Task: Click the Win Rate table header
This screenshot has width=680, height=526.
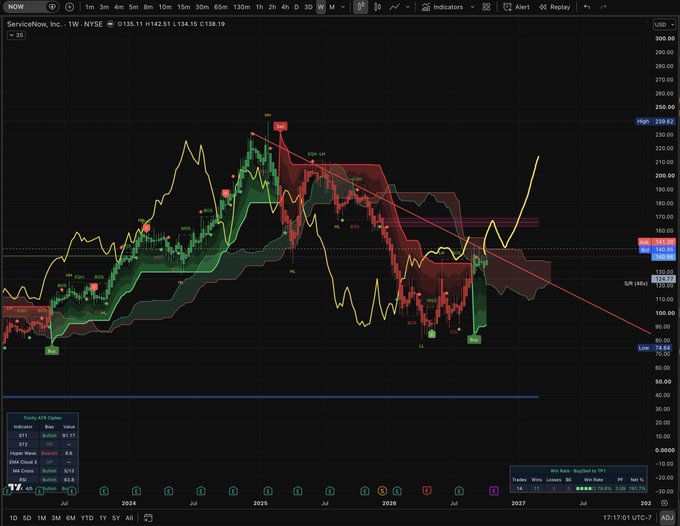Action: [578, 470]
